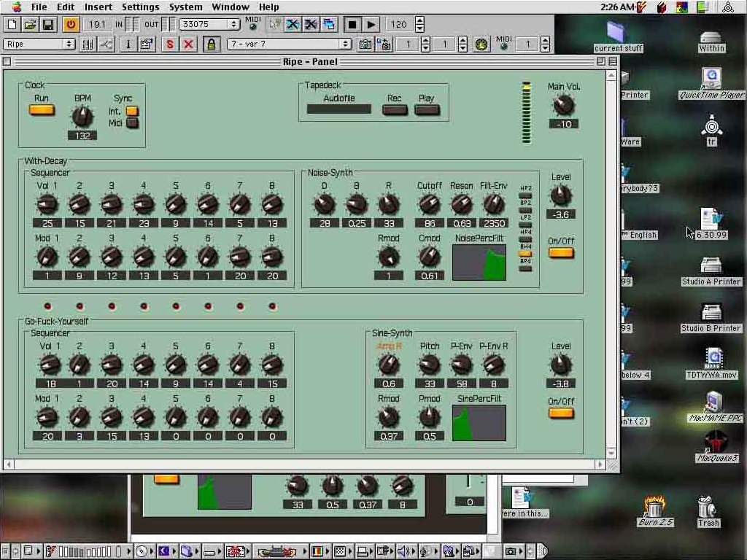Viewport: 747px width, 560px height.
Task: Open the sample rate 33075 dropdown
Action: click(x=210, y=24)
